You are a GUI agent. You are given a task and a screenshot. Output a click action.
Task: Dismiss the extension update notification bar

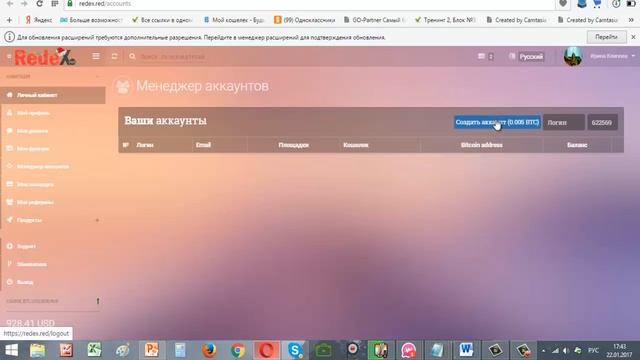[x=633, y=37]
